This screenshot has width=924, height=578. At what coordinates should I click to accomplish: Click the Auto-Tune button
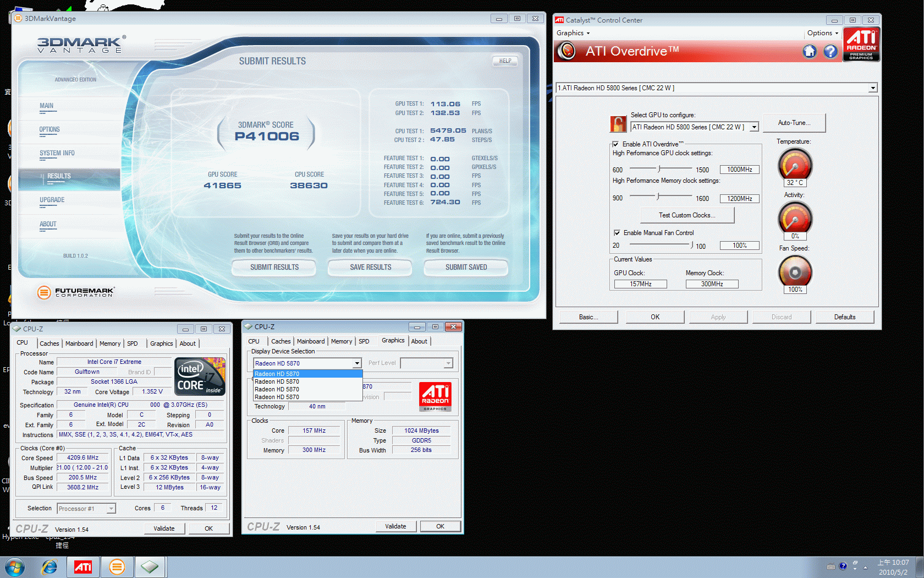tap(794, 123)
